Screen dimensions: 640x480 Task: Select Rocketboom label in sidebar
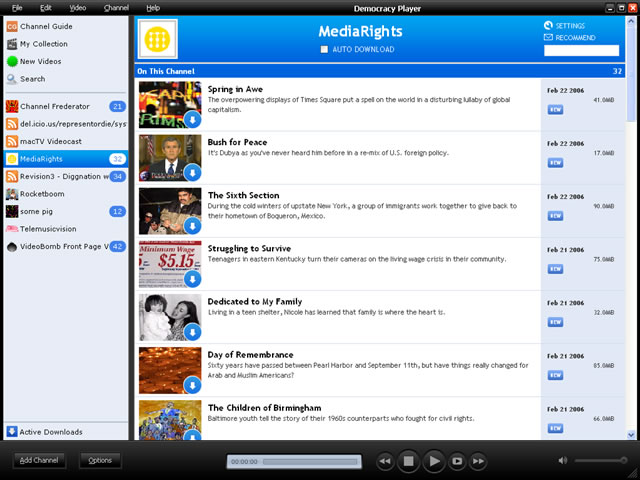(x=42, y=194)
